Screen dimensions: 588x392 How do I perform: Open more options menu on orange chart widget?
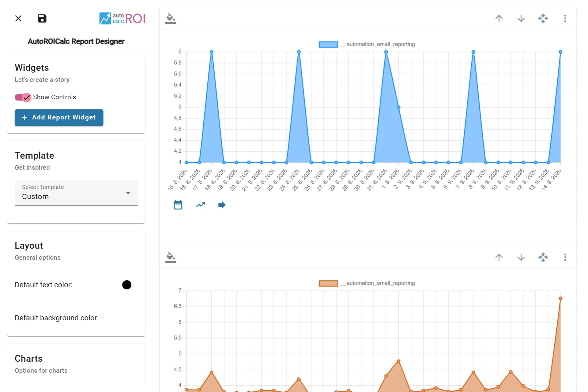click(x=565, y=257)
